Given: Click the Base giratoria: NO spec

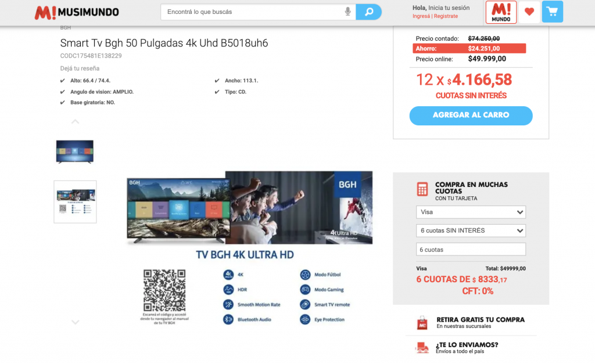Looking at the screenshot, I should click(x=92, y=102).
